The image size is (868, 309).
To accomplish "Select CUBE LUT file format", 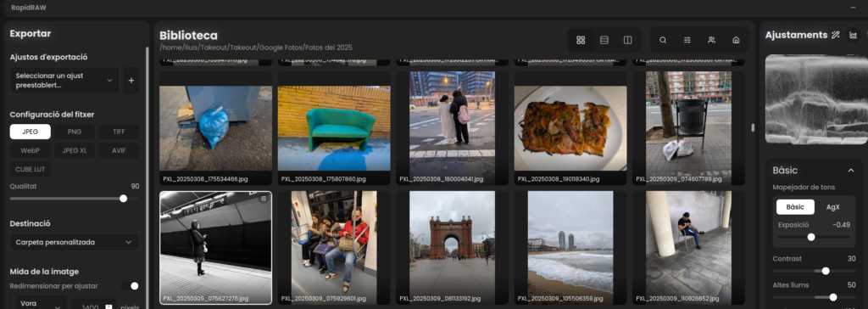I will point(31,169).
